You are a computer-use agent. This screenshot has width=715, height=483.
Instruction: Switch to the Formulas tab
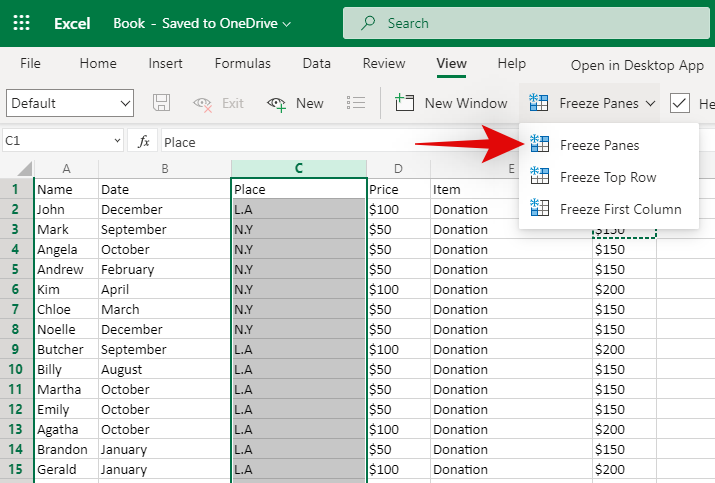tap(242, 63)
